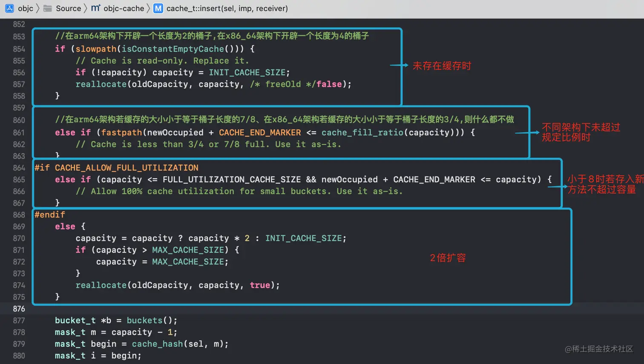Click newOccupied on line 865
Screen dimensions: 644x364
(349, 180)
